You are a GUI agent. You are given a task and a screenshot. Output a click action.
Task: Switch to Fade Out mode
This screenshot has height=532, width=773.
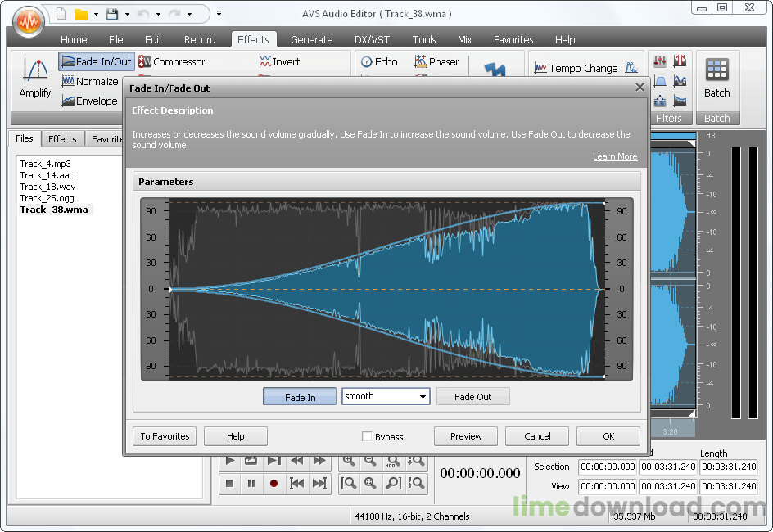click(x=472, y=397)
